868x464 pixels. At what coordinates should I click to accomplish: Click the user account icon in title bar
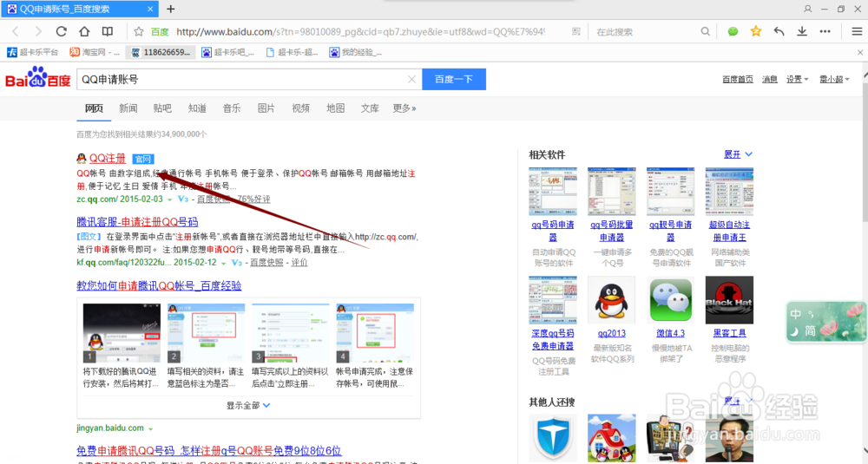click(x=807, y=9)
